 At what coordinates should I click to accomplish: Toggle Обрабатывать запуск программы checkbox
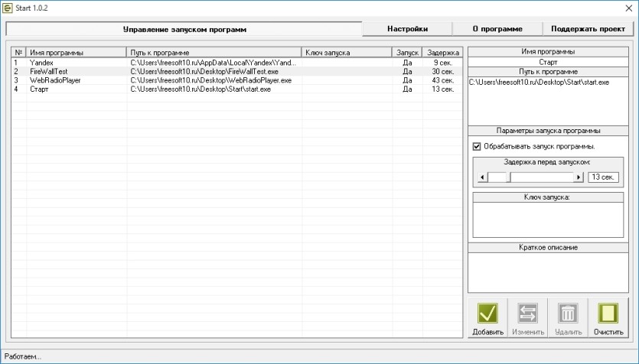click(477, 146)
